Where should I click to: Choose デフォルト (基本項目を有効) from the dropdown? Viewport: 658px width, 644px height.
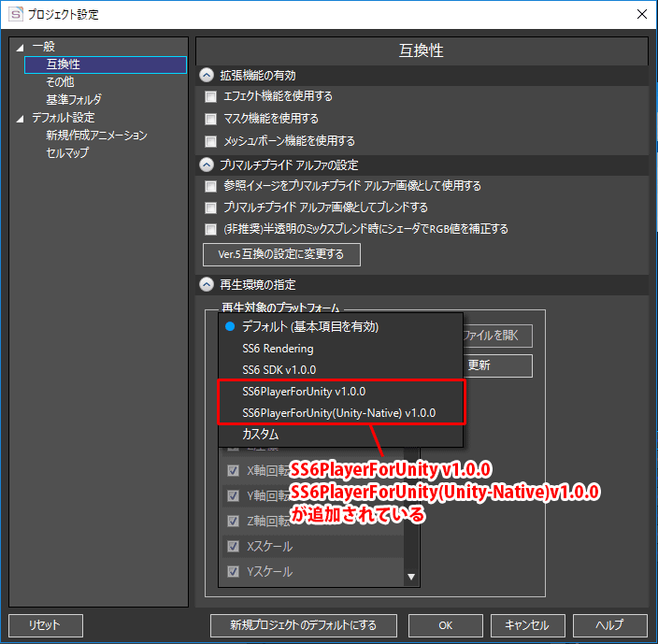click(x=341, y=326)
